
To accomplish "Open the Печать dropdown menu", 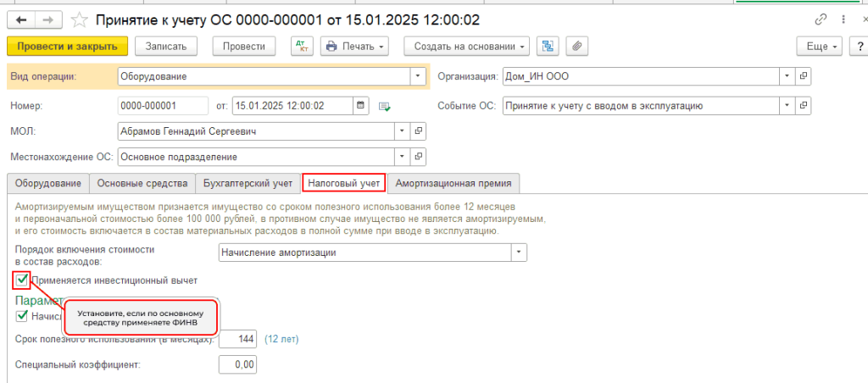I will (x=355, y=47).
